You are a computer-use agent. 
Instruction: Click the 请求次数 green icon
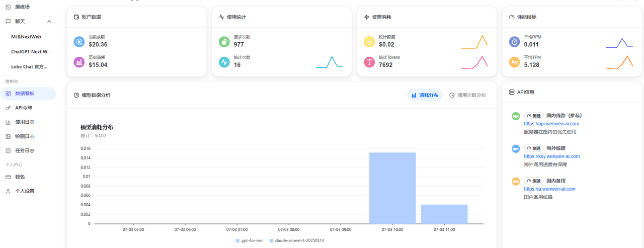pos(224,42)
